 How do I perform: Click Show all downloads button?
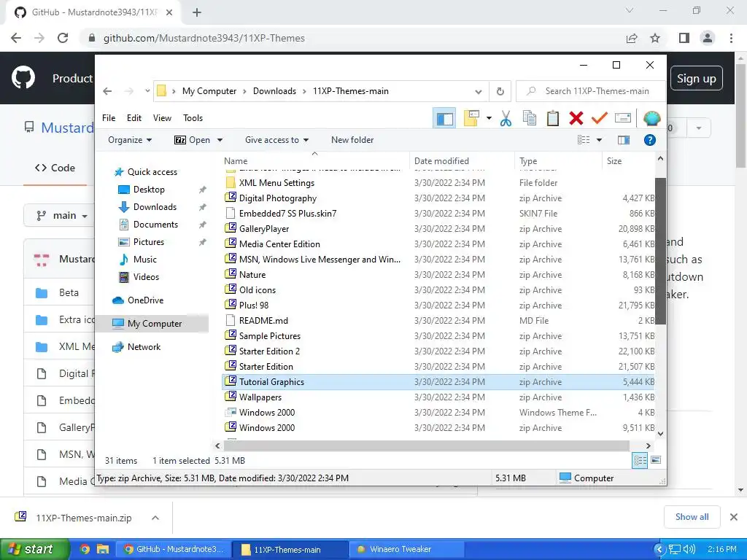692,517
